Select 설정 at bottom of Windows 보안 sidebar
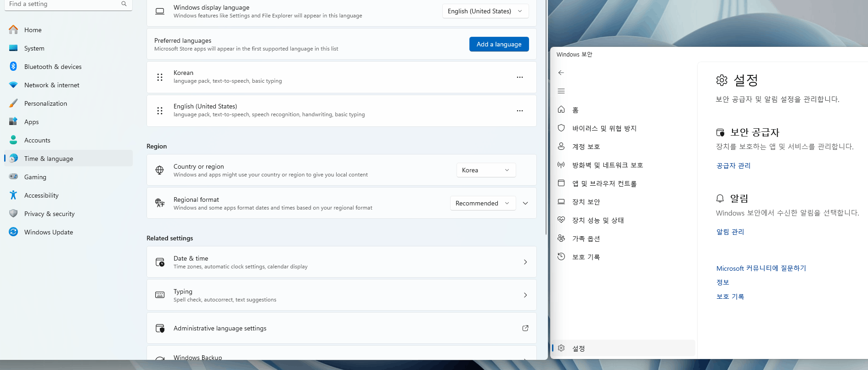This screenshot has height=370, width=868. pos(624,348)
